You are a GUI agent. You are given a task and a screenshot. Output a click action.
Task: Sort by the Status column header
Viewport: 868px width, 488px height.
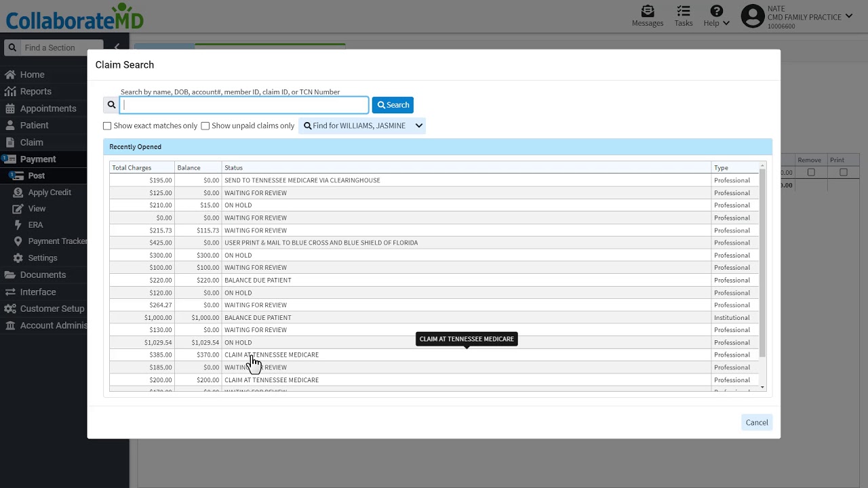pyautogui.click(x=467, y=167)
